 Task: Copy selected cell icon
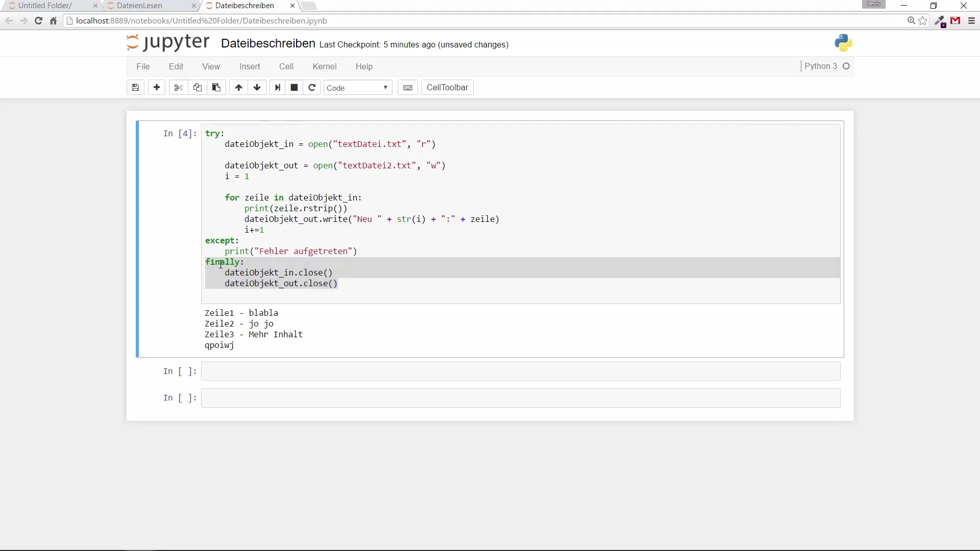(x=198, y=88)
